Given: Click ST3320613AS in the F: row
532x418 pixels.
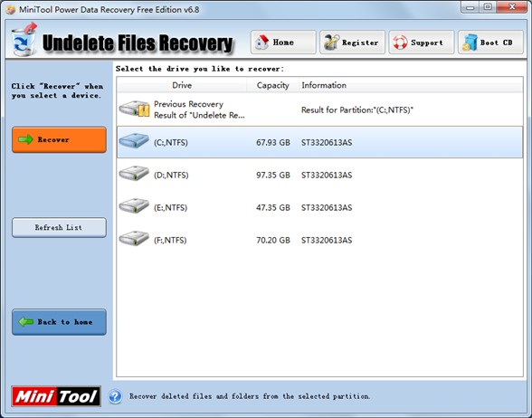Looking at the screenshot, I should [327, 241].
